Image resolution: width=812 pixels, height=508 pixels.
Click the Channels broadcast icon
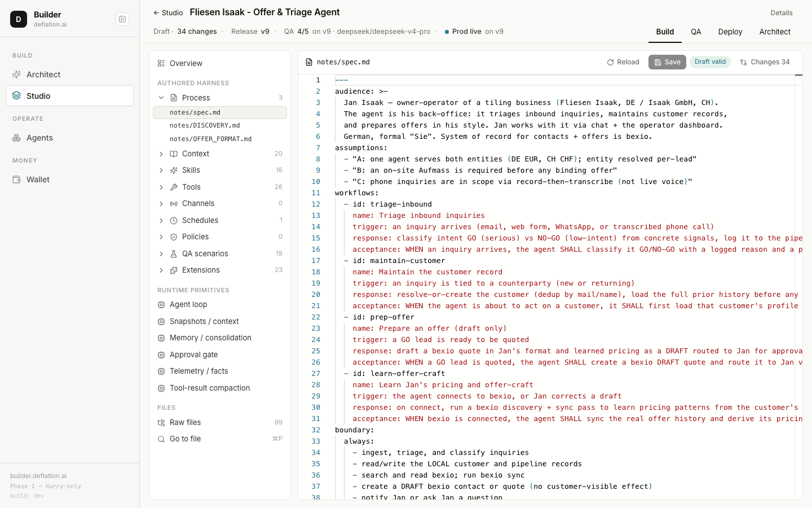[174, 203]
